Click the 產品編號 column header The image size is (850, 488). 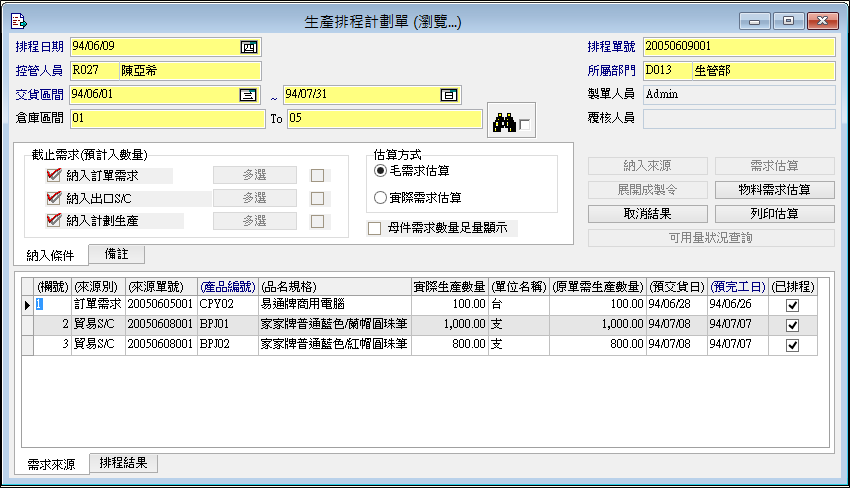(x=226, y=285)
